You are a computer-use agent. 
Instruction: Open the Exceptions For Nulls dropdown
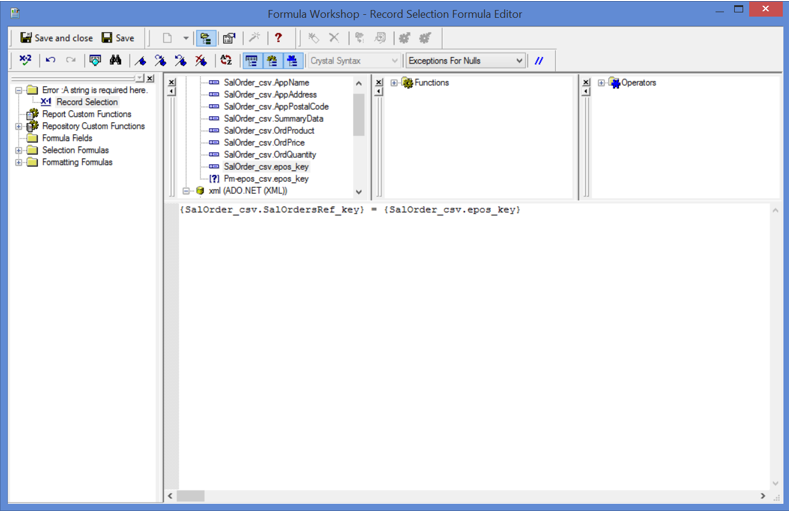point(518,61)
